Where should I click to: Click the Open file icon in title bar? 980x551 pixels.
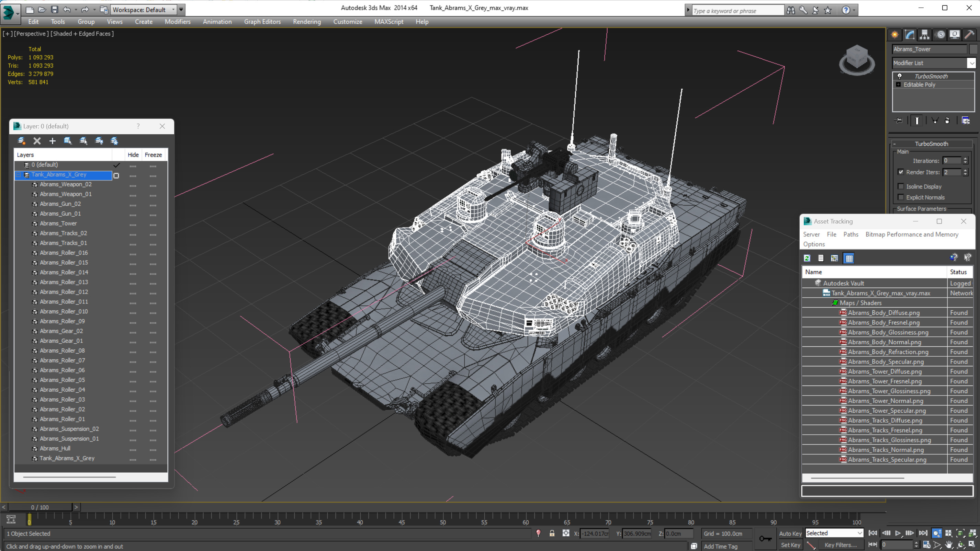(42, 10)
